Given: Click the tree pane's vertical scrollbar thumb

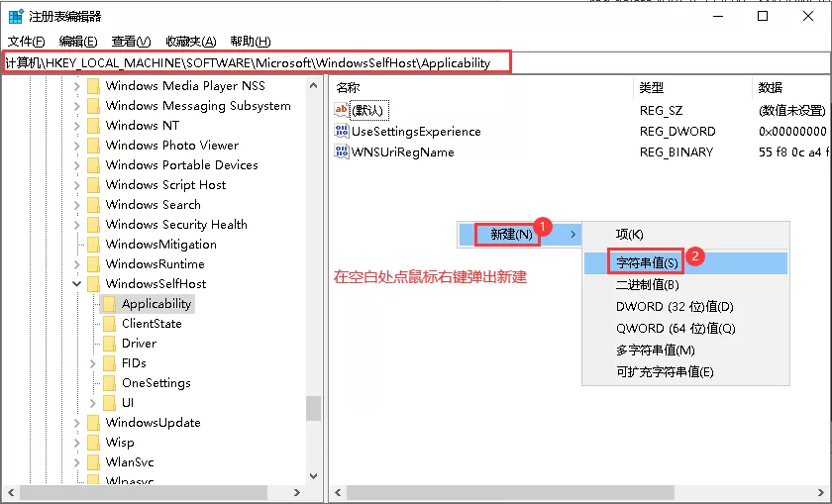Looking at the screenshot, I should click(x=314, y=409).
